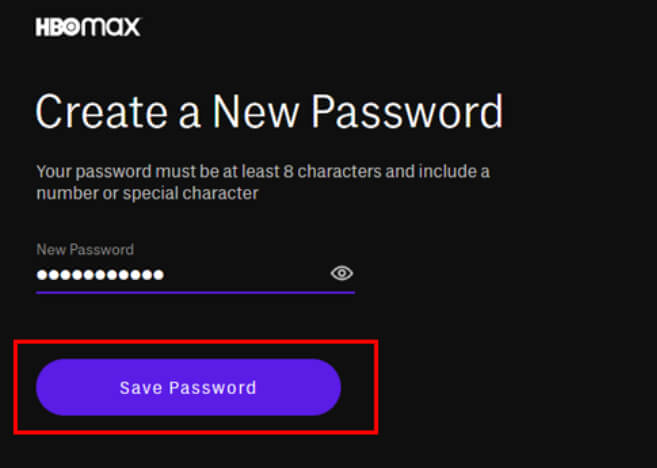Tap the eye icon beside the password
657x468 pixels.
pos(342,274)
